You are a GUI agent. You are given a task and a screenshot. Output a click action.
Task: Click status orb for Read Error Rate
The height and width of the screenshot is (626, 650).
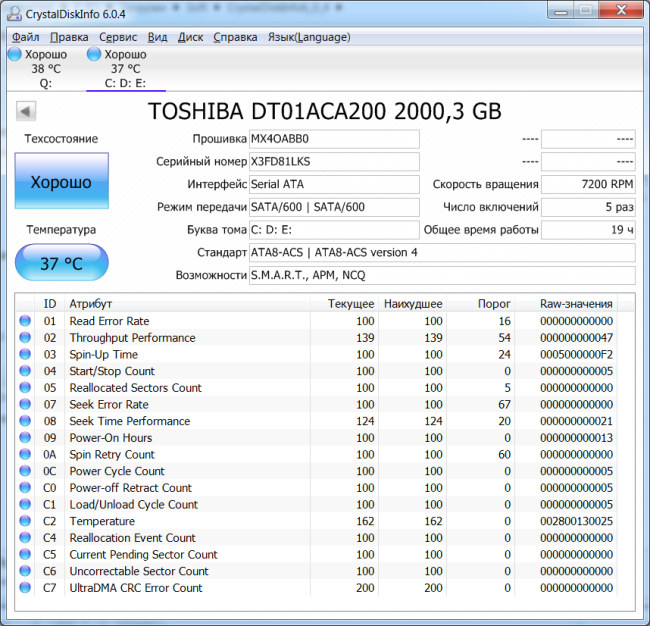click(x=25, y=321)
